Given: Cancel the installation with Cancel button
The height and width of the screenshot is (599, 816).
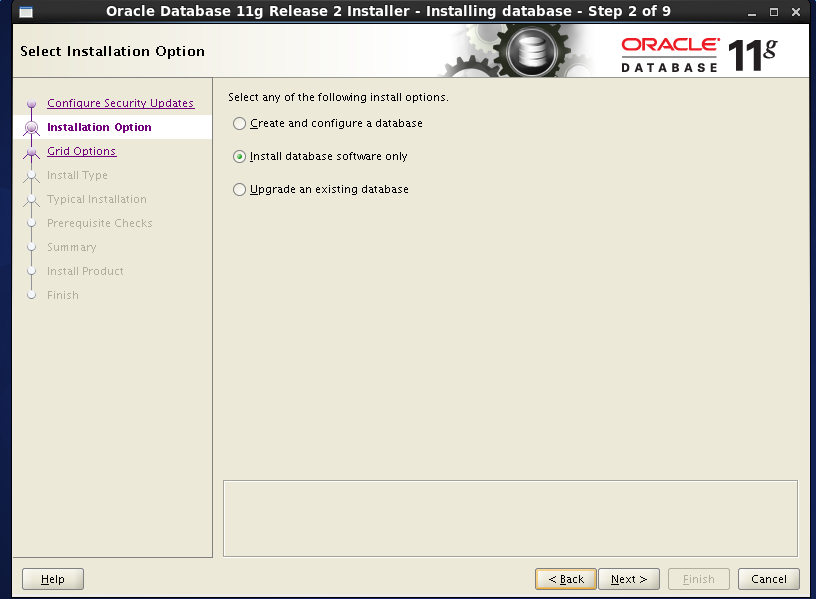Looking at the screenshot, I should tap(768, 579).
